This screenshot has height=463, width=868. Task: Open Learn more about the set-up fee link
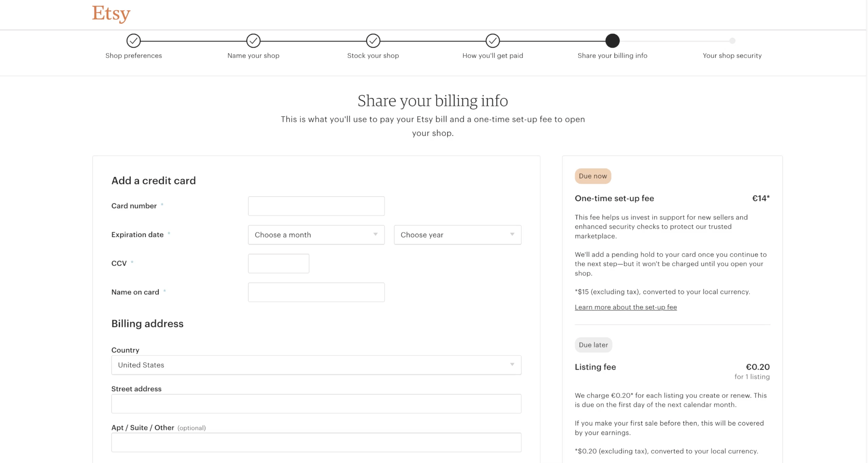[x=626, y=307]
